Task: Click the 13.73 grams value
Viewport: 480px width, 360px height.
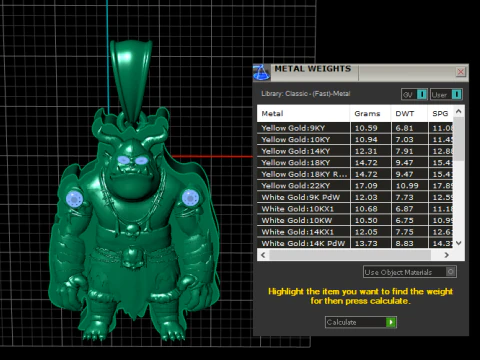Action: [x=366, y=243]
